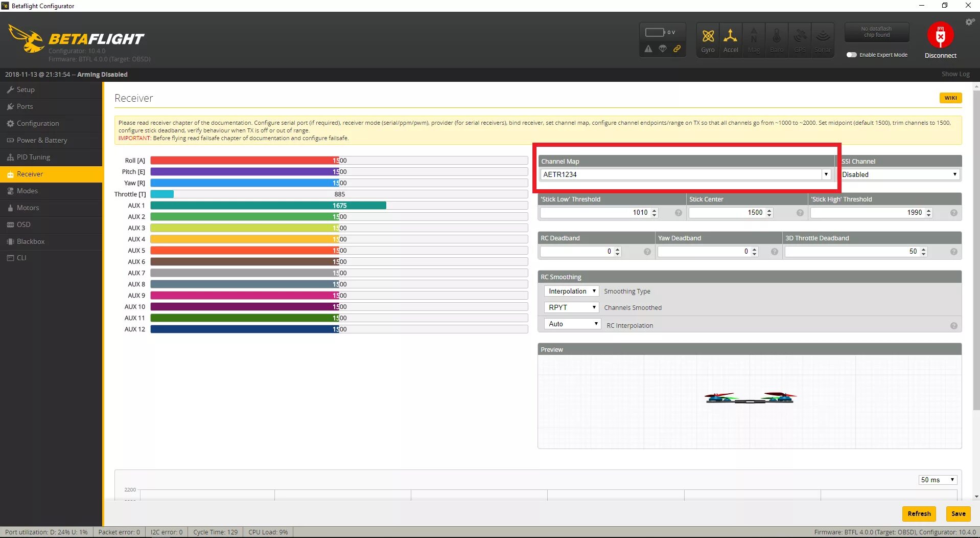
Task: Click the Refresh button
Action: coord(919,514)
